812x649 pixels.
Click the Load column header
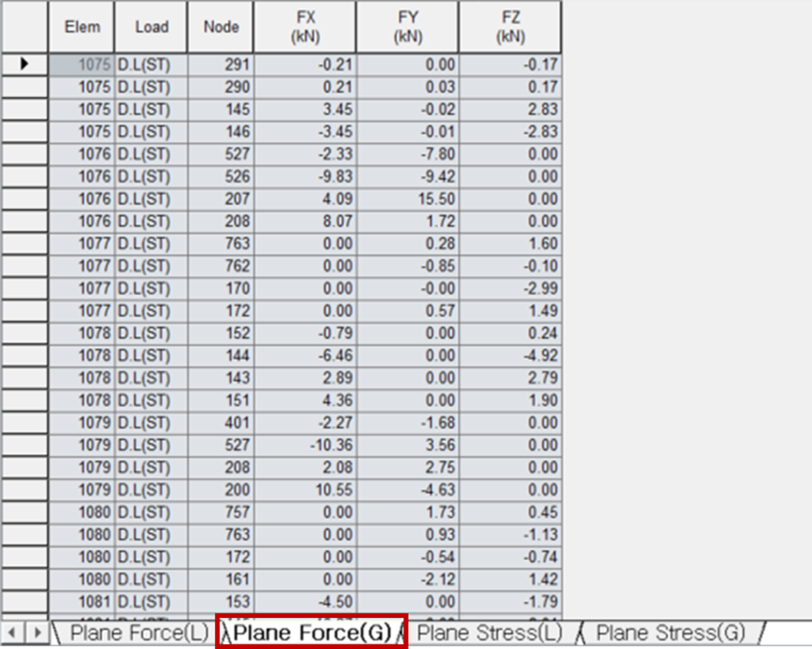tap(151, 26)
